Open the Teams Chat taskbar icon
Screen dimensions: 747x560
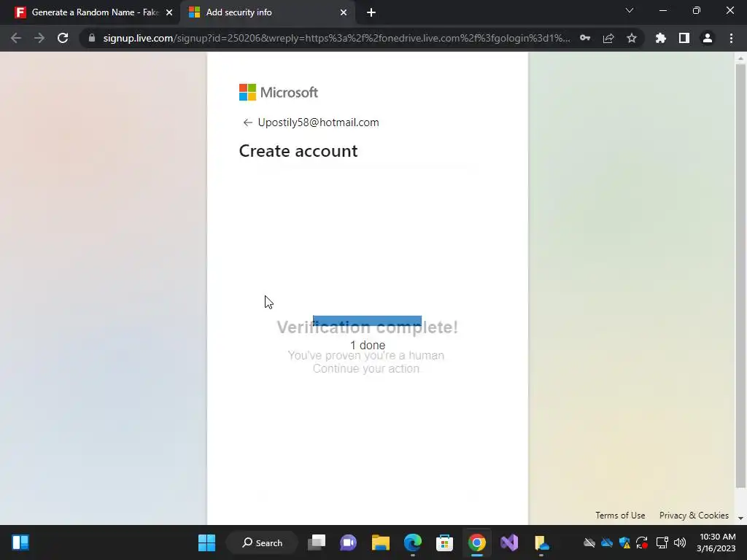coord(348,542)
